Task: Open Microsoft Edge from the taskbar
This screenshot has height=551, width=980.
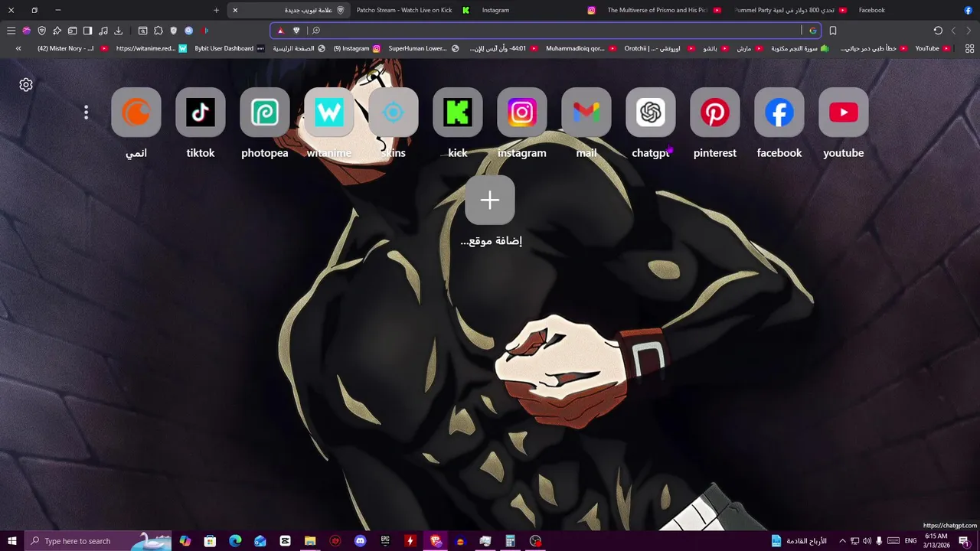Action: 235,541
